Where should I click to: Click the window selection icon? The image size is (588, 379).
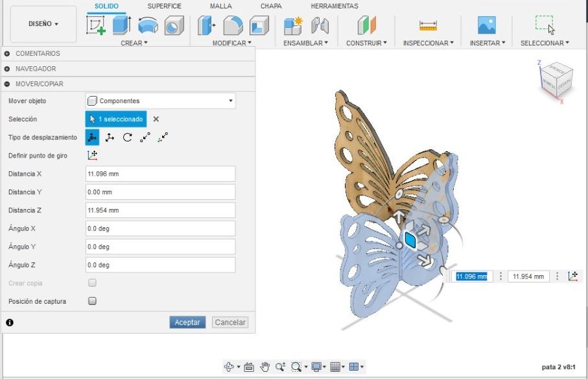pyautogui.click(x=545, y=25)
